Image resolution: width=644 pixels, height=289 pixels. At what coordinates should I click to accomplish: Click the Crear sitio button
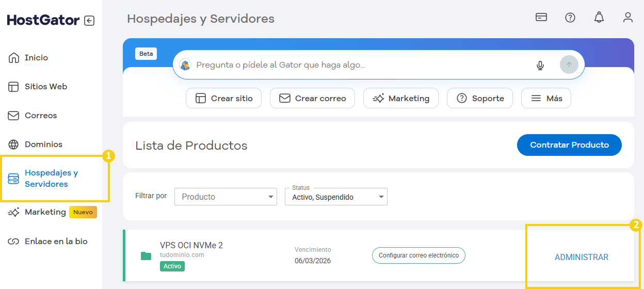tap(223, 98)
